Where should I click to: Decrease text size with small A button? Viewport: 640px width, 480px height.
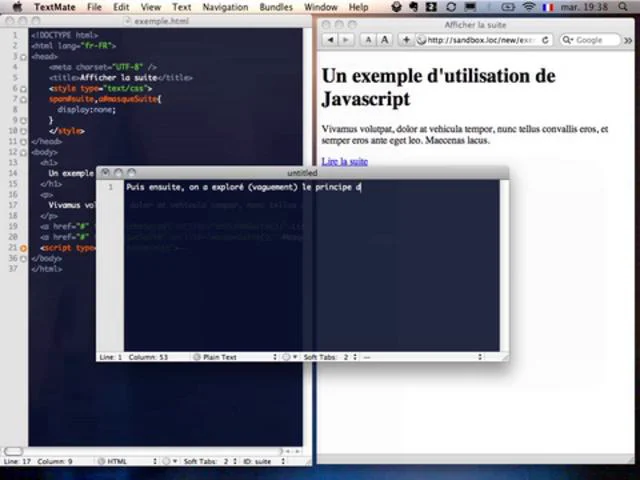pyautogui.click(x=368, y=40)
